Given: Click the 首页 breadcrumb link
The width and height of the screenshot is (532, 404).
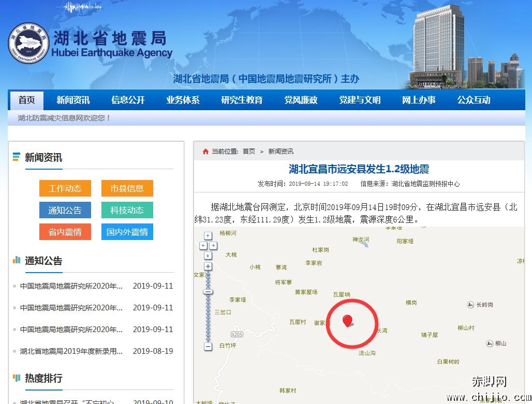Looking at the screenshot, I should 249,152.
